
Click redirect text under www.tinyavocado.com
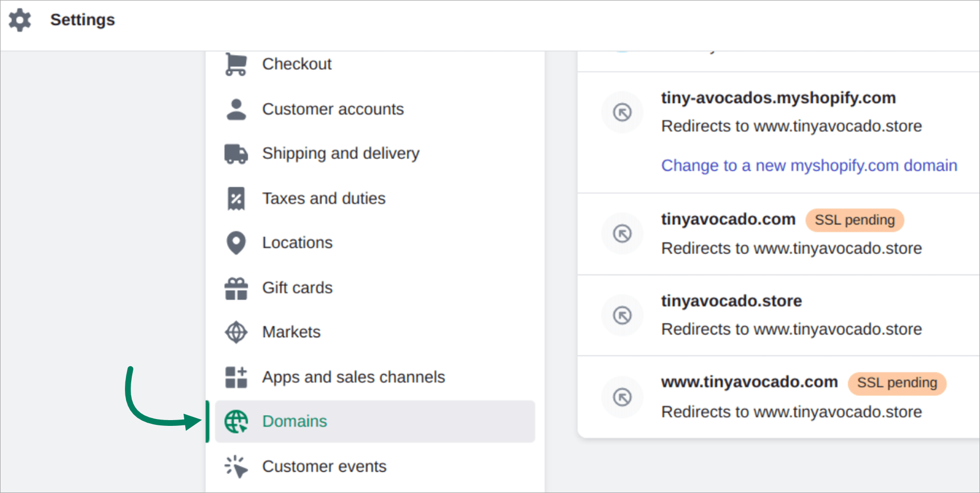(x=792, y=412)
